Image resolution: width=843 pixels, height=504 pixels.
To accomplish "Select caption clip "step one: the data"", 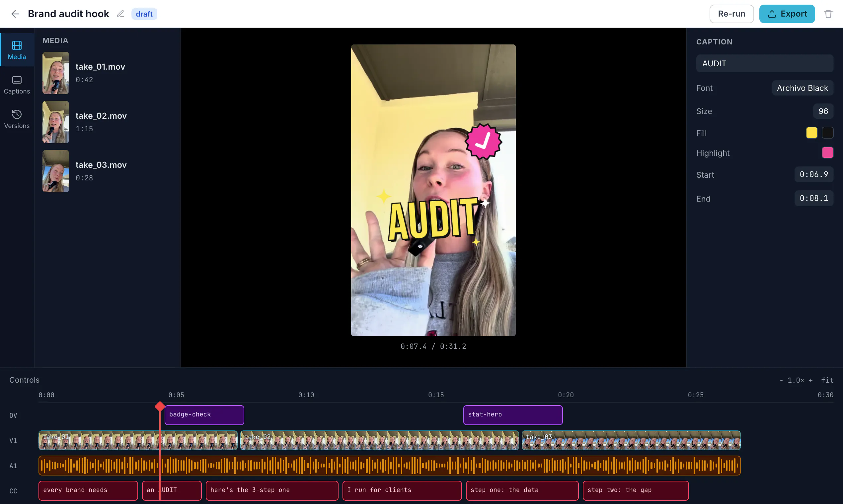I will [522, 491].
